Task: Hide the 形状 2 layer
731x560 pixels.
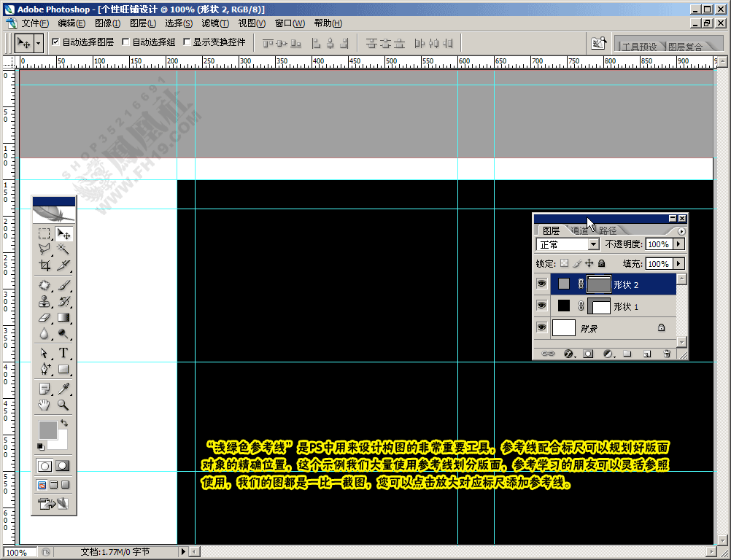Action: (541, 284)
